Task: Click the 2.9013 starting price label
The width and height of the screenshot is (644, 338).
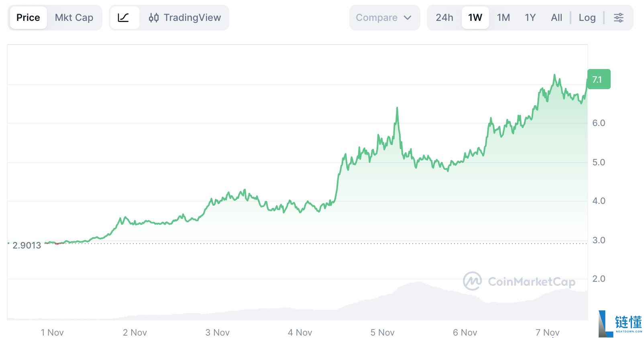Action: coord(26,245)
